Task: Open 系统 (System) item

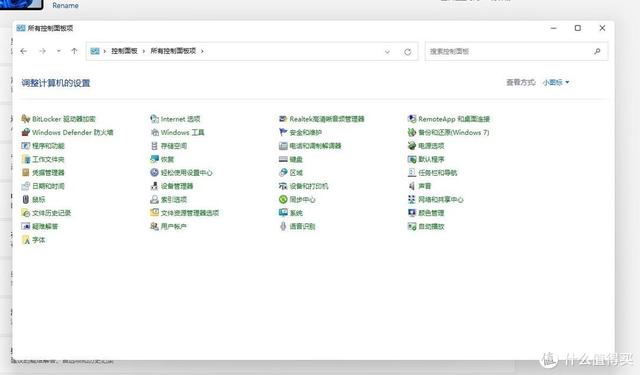Action: 291,213
